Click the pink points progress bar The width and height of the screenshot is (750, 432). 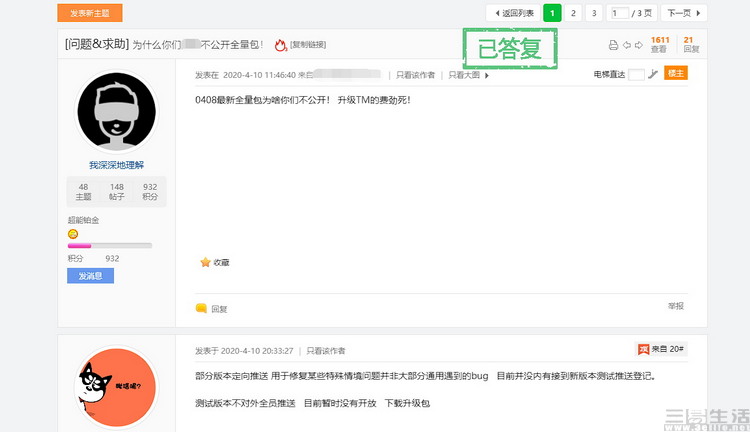click(110, 245)
